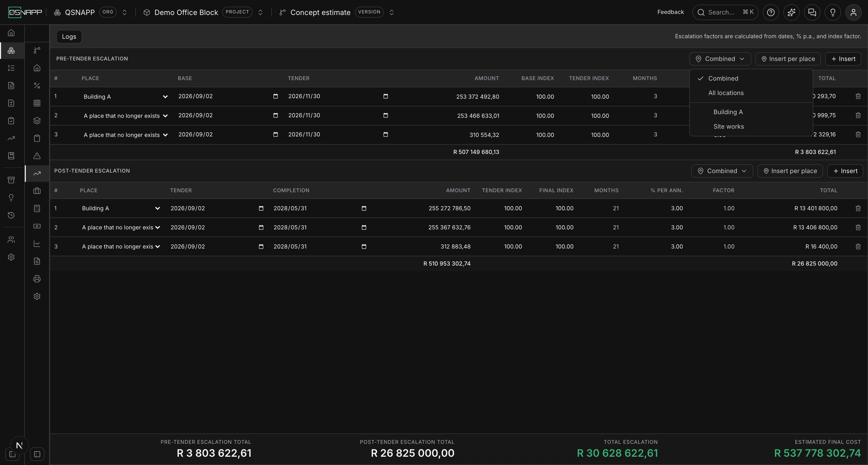Click post-tender row 1 amount 255 272 786,50
Screen dimensions: 868x465
point(450,208)
